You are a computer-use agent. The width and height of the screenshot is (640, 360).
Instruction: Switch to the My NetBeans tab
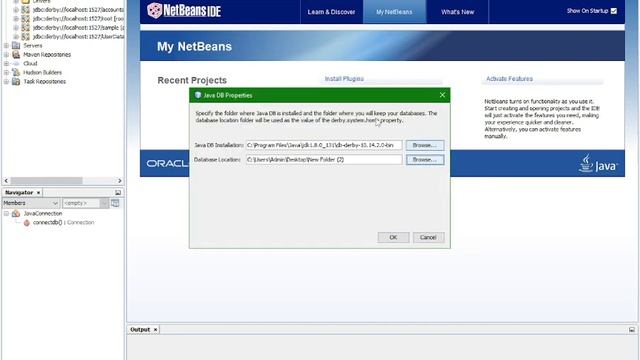[394, 12]
